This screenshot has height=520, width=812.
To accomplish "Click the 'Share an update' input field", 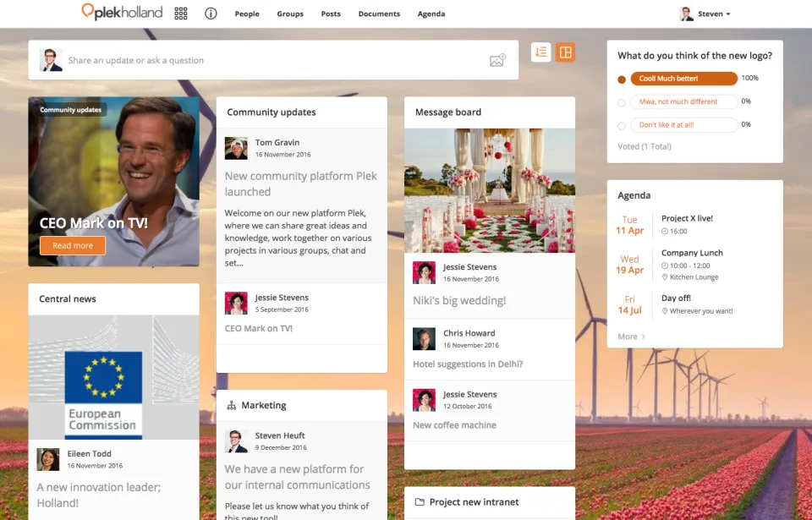I will [x=273, y=60].
